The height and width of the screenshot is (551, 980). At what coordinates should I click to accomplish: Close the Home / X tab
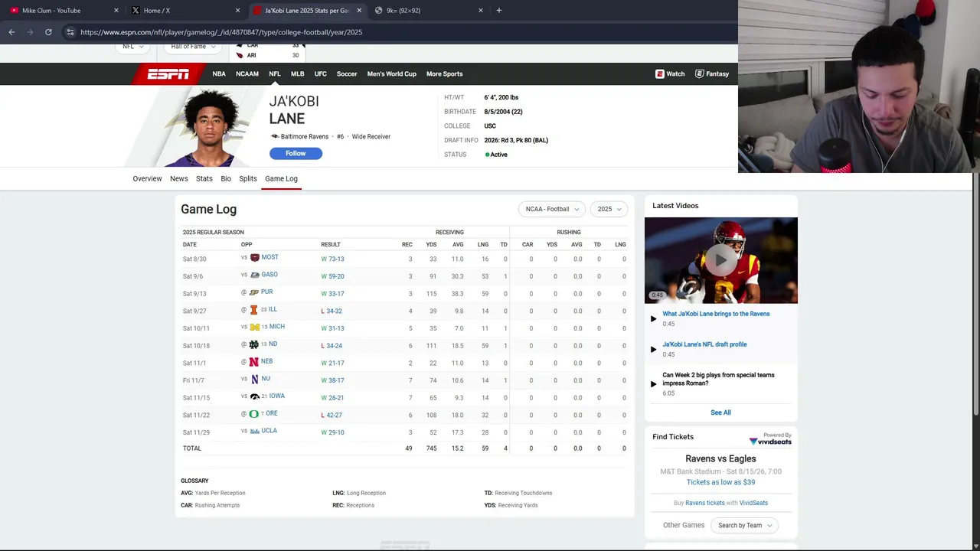click(237, 10)
